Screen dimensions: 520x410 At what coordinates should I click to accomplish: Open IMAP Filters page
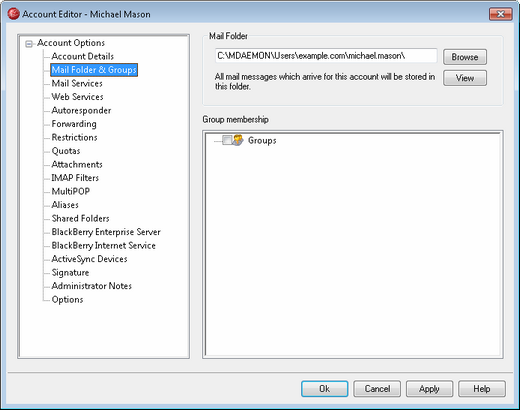[x=75, y=178]
